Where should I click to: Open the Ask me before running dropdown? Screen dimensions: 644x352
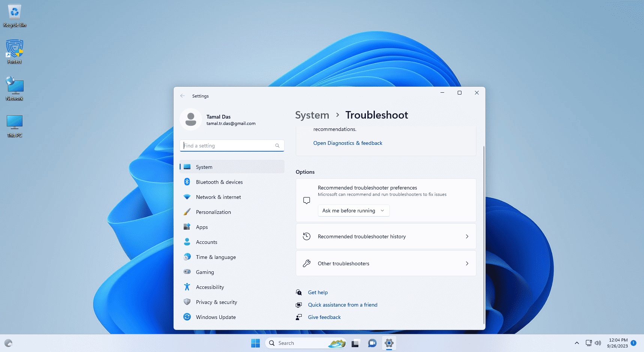click(x=353, y=211)
